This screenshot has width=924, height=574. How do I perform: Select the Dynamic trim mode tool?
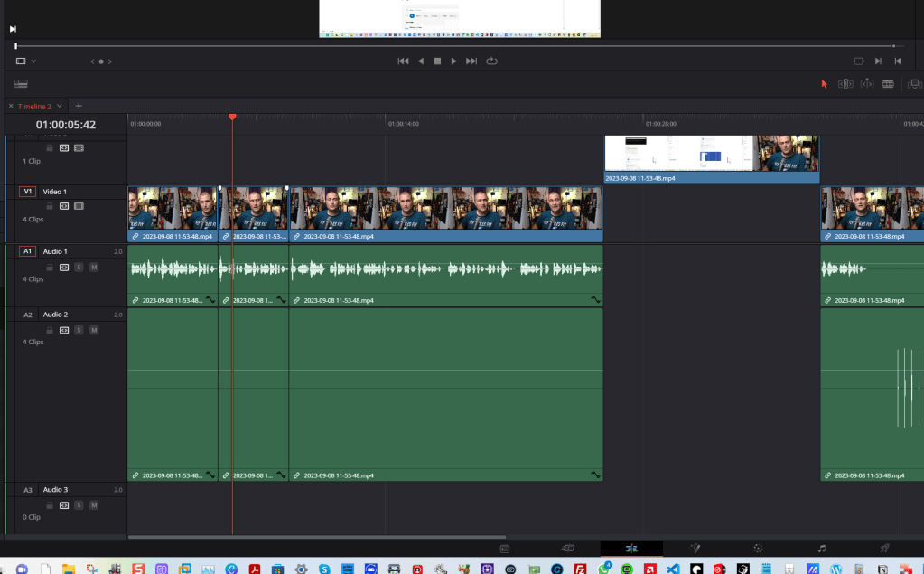tap(867, 84)
